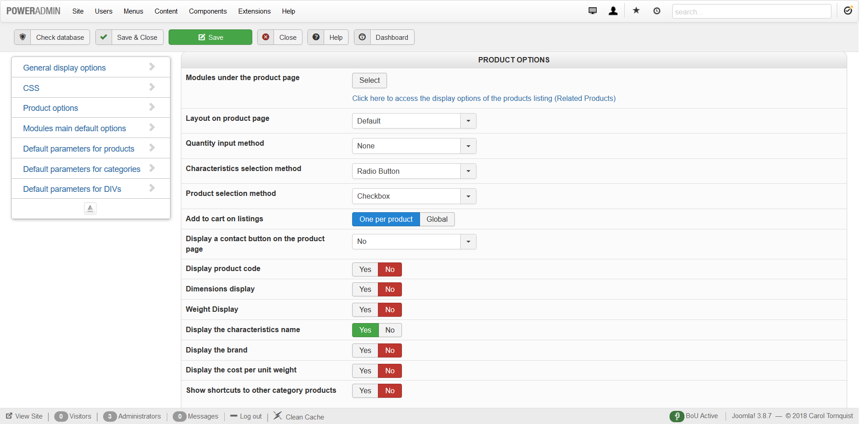Open Default parameters for categories section
The height and width of the screenshot is (424, 868).
(82, 169)
